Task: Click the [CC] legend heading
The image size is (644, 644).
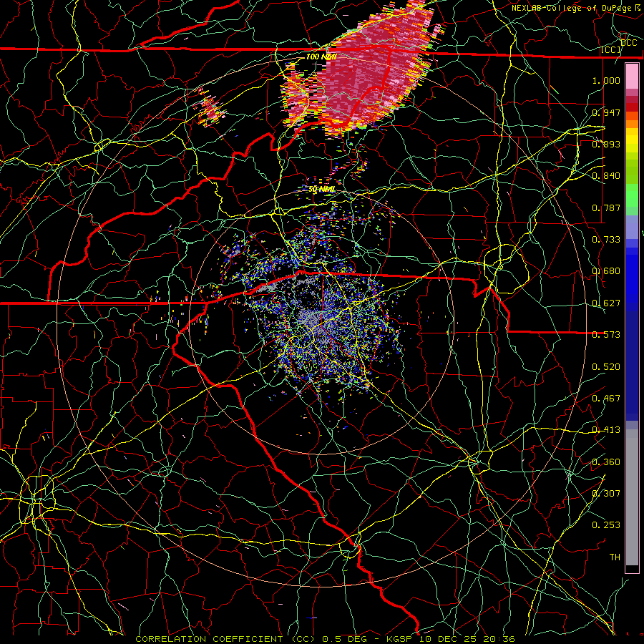Action: click(610, 49)
